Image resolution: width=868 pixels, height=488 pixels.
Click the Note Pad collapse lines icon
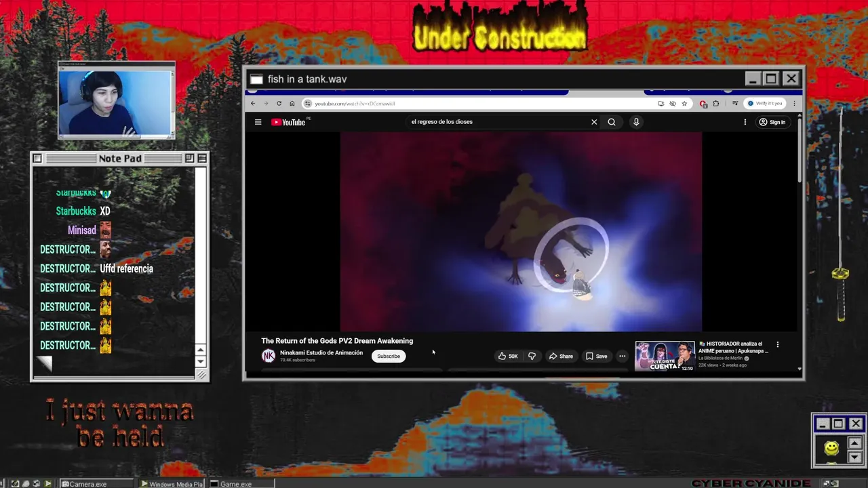(x=201, y=159)
